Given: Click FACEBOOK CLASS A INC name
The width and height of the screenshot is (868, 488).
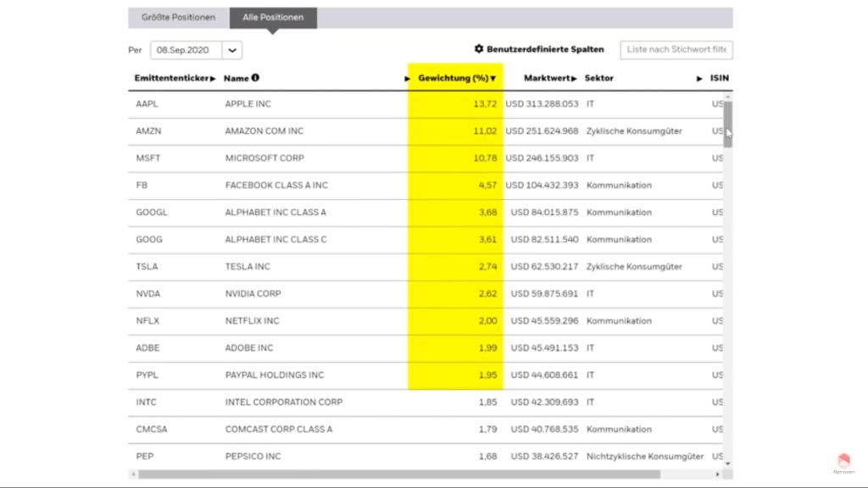Looking at the screenshot, I should [x=276, y=186].
